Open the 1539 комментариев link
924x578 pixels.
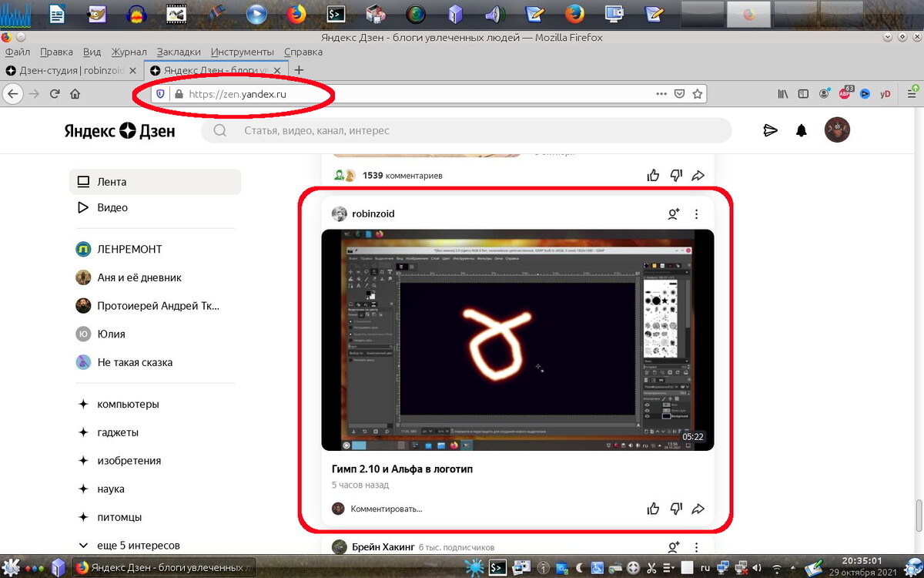click(403, 176)
